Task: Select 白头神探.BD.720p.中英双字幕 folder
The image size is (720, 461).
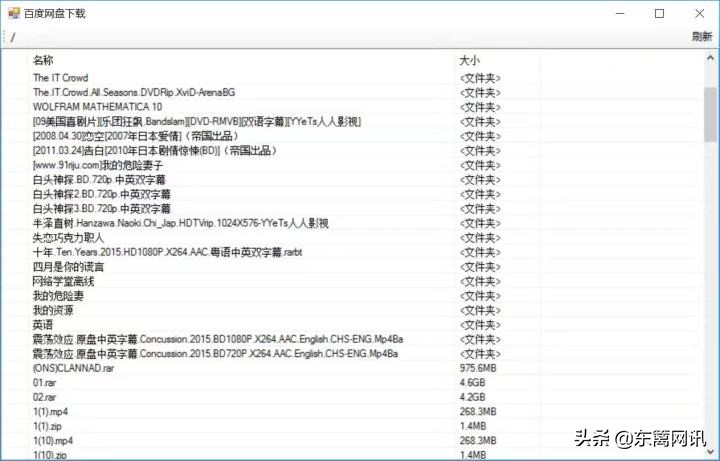Action: point(99,180)
